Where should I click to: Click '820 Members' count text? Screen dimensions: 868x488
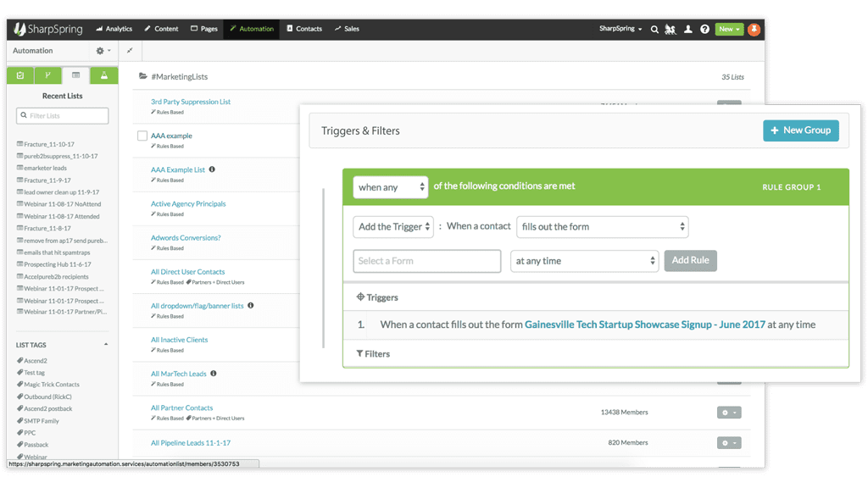(628, 442)
